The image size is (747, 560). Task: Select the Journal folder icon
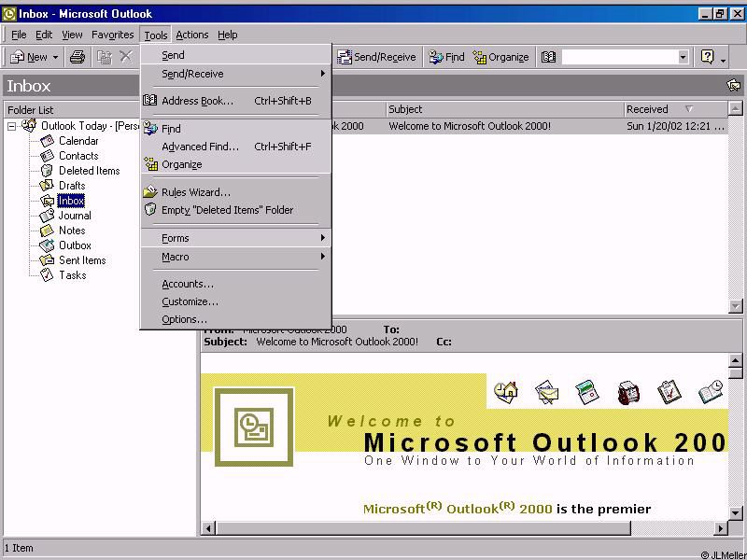[47, 216]
